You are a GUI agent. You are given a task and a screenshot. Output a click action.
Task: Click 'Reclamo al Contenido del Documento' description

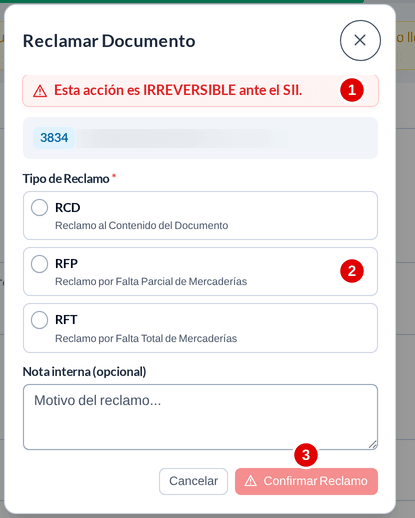142,226
